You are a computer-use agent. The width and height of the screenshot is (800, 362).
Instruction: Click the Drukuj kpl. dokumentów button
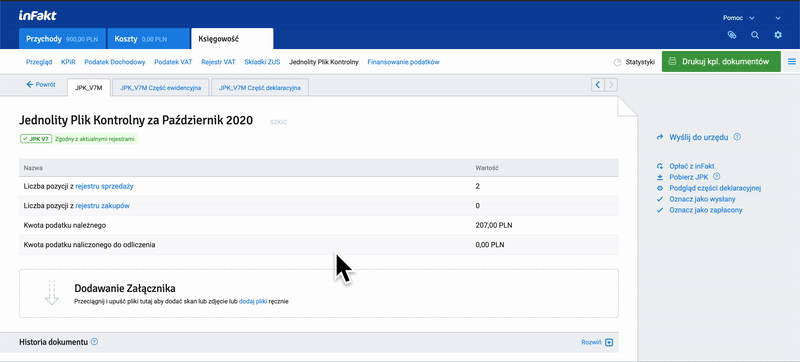point(721,62)
